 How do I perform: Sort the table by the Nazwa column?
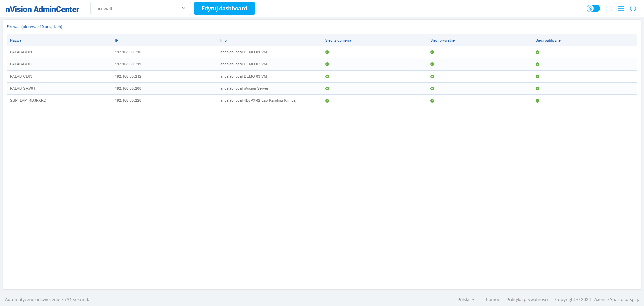pos(16,40)
